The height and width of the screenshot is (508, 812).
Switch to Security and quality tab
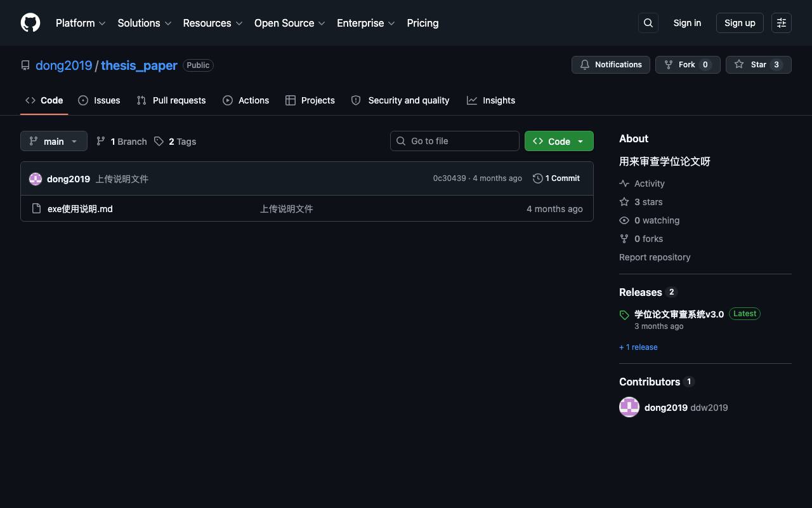coord(400,100)
